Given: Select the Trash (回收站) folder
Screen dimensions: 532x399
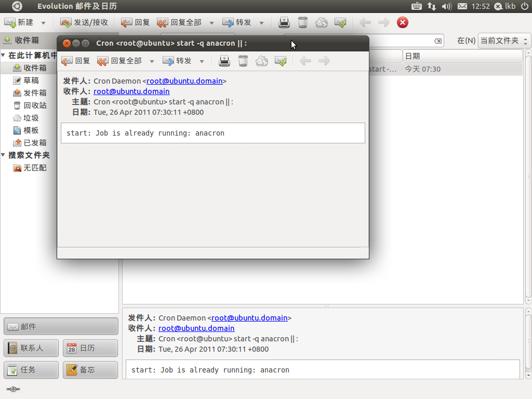Looking at the screenshot, I should 30,105.
